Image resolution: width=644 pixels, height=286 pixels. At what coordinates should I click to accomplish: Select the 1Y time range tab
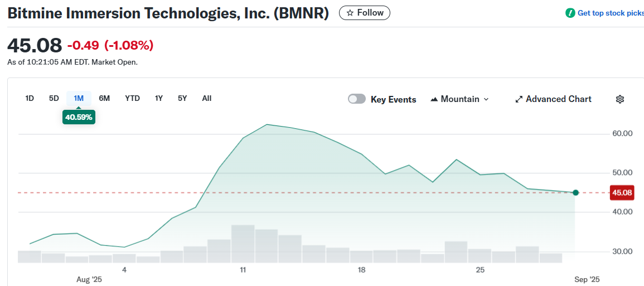click(158, 98)
